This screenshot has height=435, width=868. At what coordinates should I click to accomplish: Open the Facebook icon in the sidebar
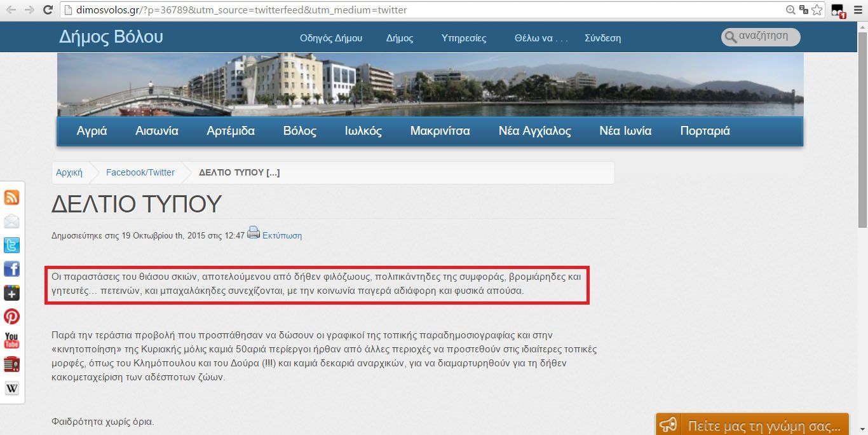[x=11, y=268]
